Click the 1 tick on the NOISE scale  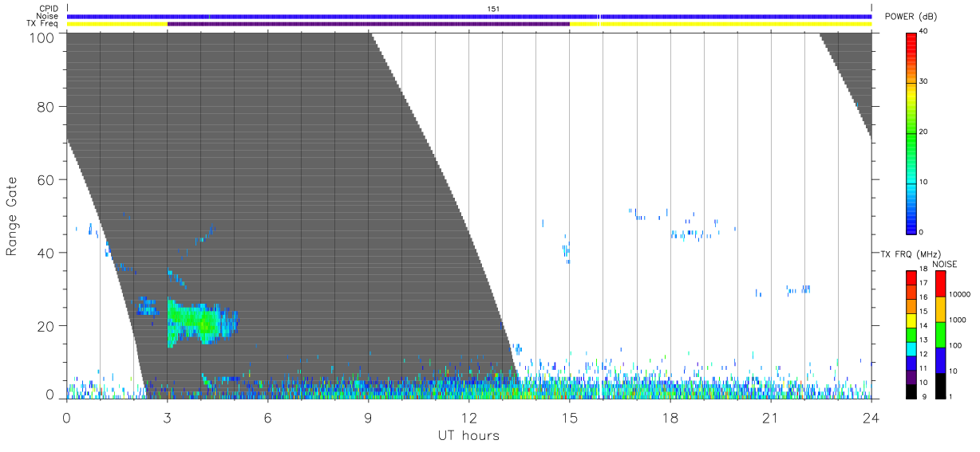pos(950,397)
